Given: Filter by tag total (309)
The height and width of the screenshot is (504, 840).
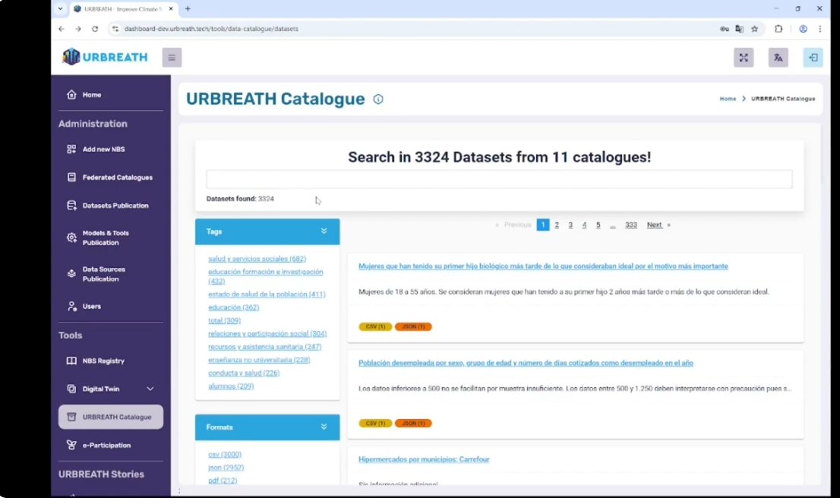Looking at the screenshot, I should 225,321.
